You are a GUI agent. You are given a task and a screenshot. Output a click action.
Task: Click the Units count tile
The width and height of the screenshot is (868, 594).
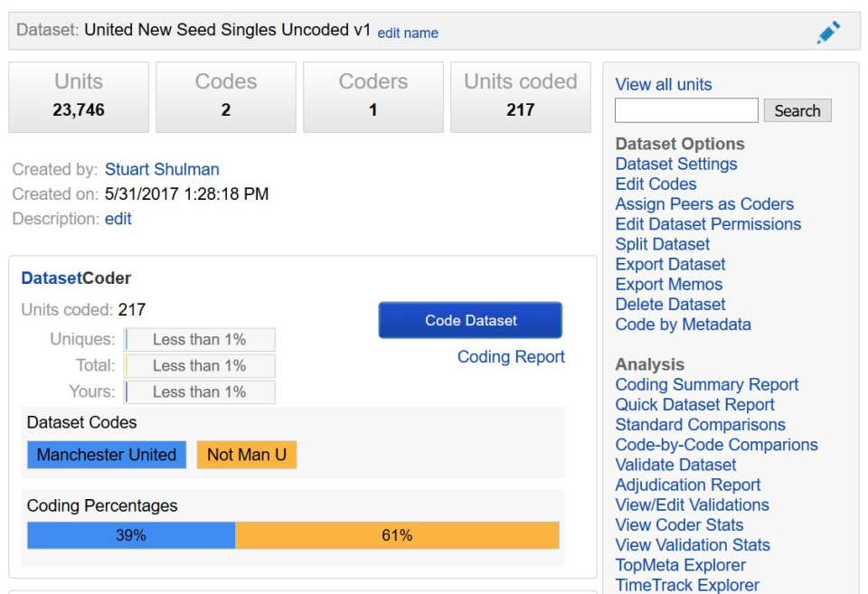(79, 96)
